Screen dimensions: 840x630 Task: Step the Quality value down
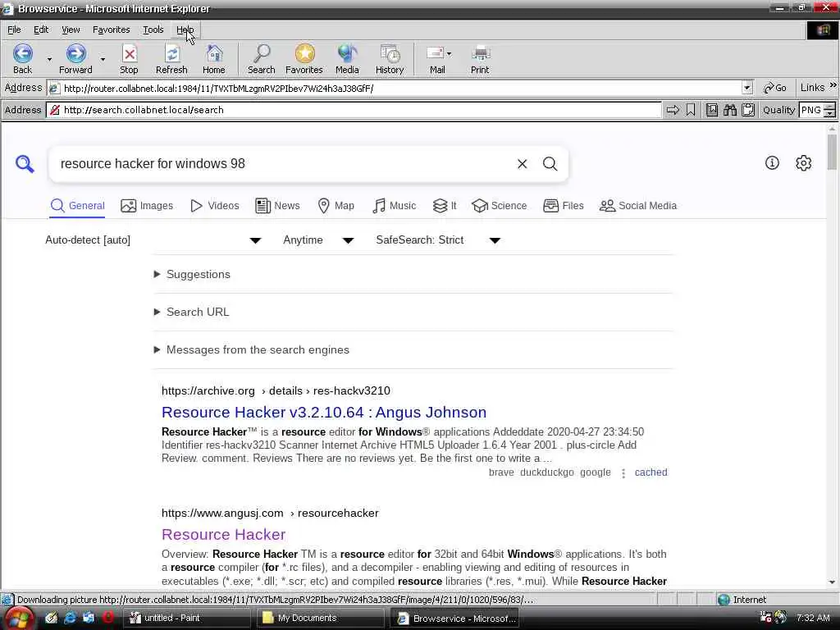829,113
